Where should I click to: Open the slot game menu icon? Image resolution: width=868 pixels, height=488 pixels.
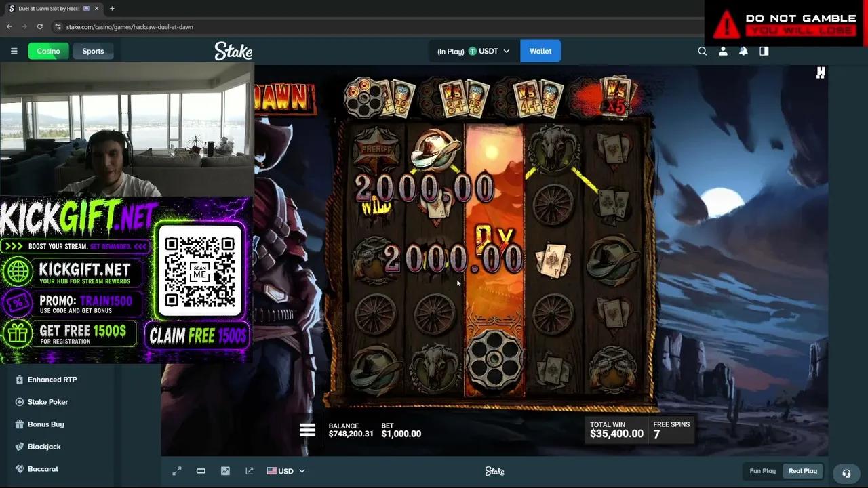[x=307, y=430]
